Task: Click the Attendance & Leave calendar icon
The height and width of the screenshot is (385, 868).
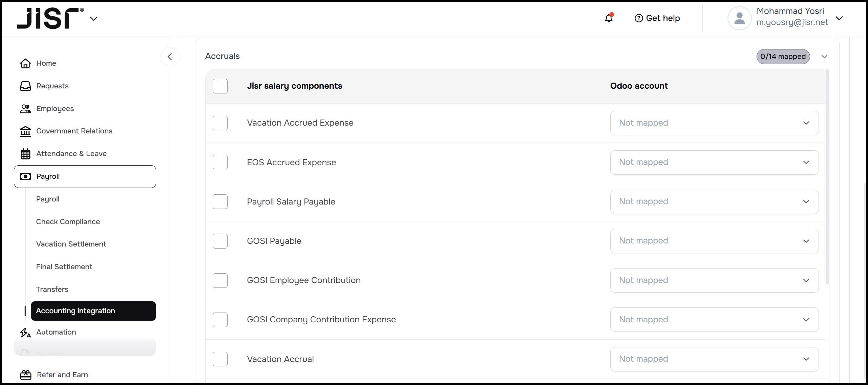Action: coord(25,154)
